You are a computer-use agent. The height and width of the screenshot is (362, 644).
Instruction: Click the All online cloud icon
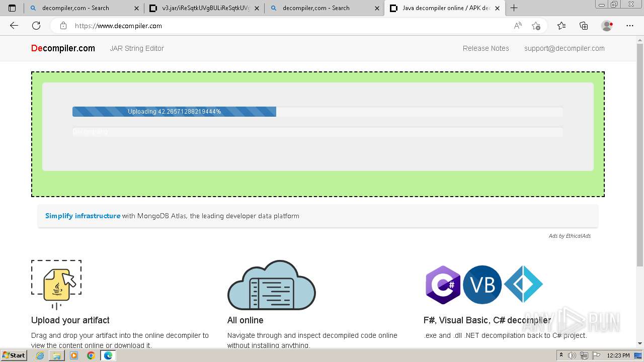(272, 285)
